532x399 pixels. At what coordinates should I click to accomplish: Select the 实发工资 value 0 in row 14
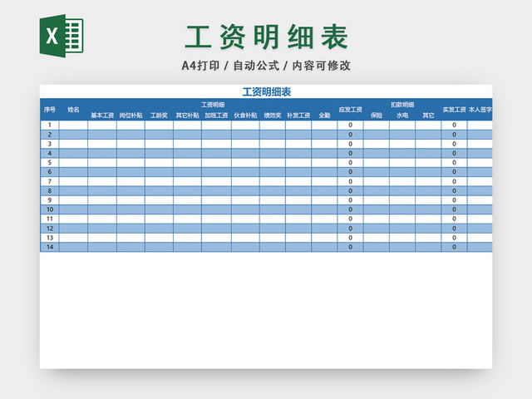click(455, 247)
